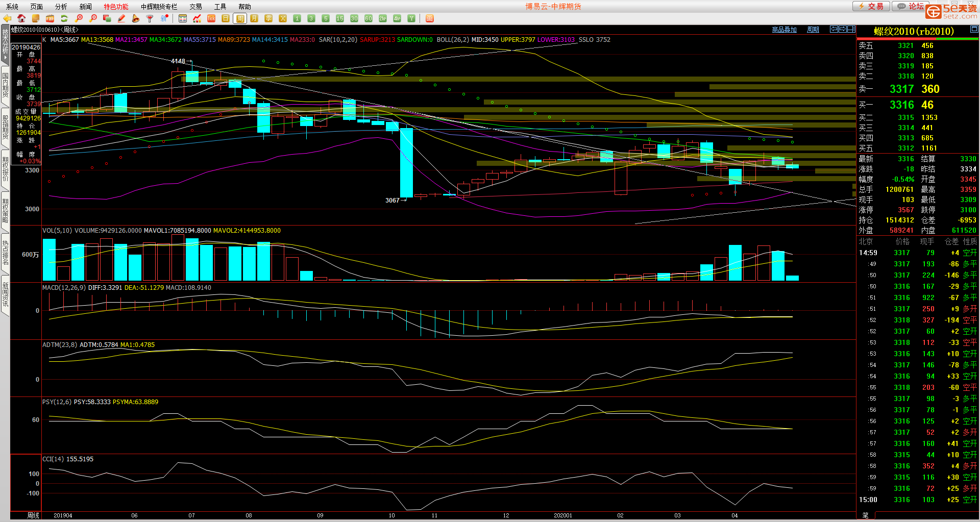Zoom out with the minus magnifier
Screen dimensions: 980x522
93,18
